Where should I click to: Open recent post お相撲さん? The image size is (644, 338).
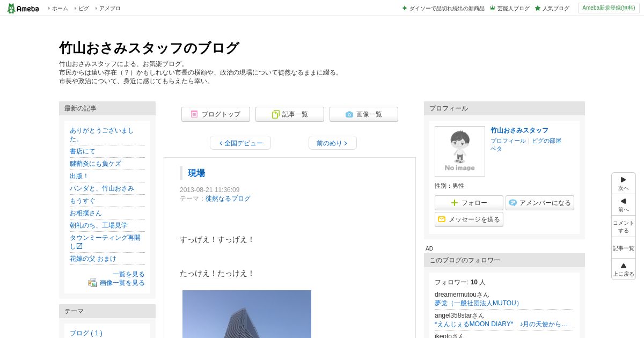pos(86,213)
